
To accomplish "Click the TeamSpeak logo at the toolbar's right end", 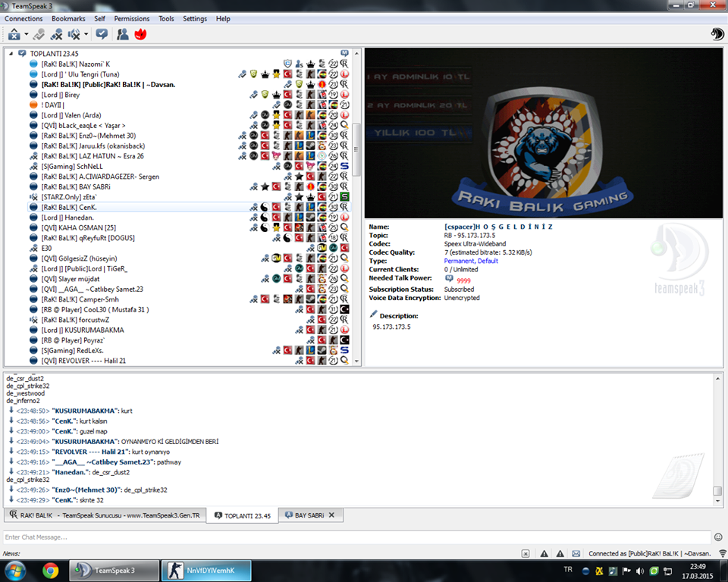I will tap(717, 34).
